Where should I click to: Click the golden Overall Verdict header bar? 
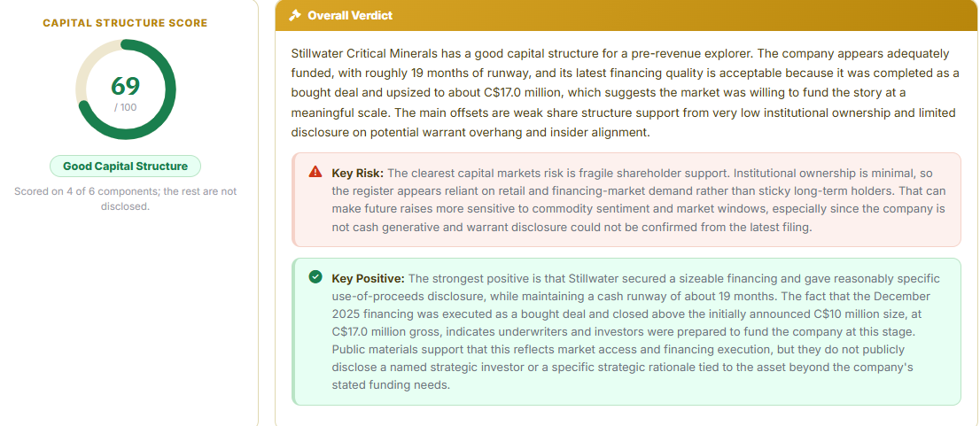627,16
